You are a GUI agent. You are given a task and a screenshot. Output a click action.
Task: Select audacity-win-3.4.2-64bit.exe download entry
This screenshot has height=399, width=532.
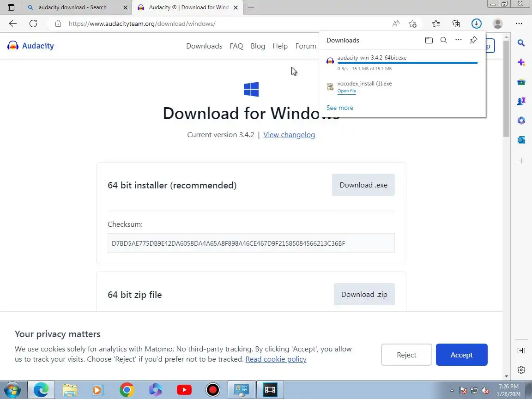coord(402,63)
